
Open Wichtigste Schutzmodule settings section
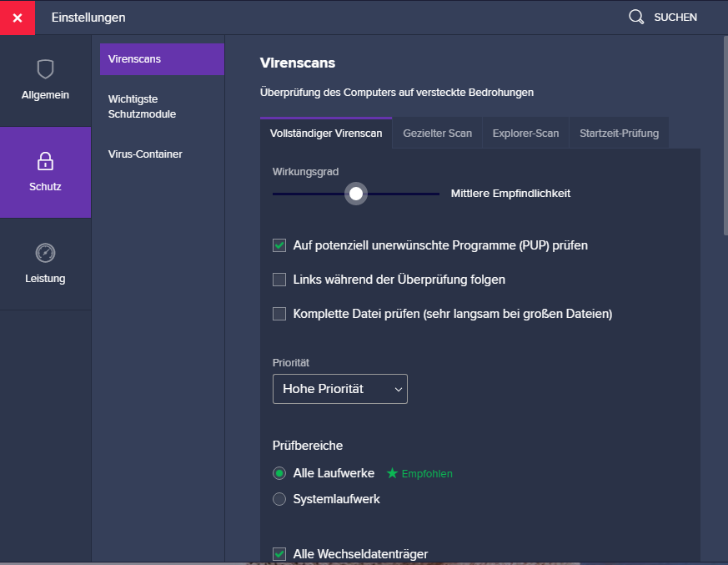pyautogui.click(x=142, y=106)
